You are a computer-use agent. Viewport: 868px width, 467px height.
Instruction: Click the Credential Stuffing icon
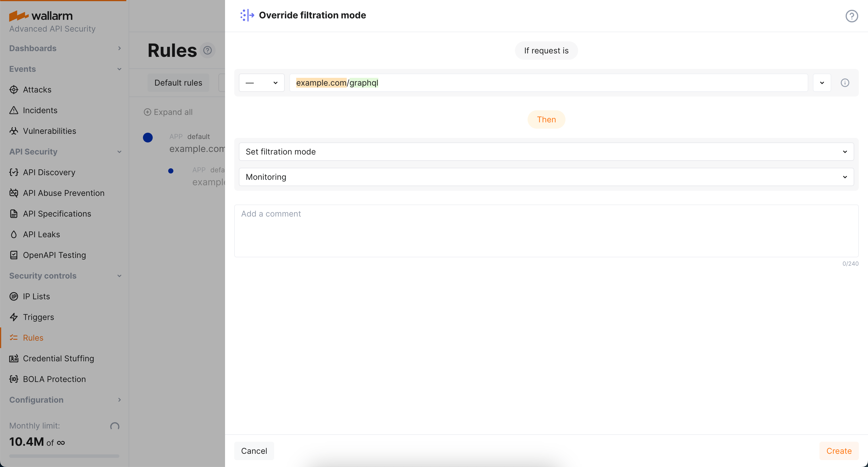14,358
